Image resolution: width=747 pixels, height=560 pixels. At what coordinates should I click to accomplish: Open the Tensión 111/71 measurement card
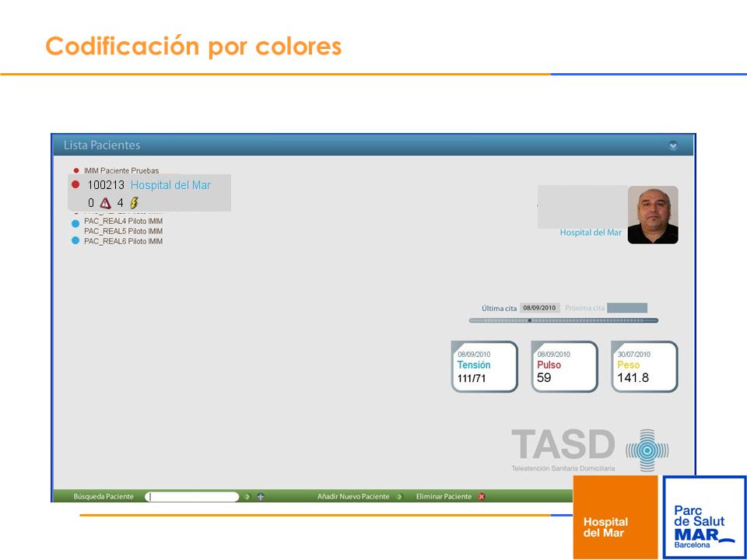coord(485,366)
